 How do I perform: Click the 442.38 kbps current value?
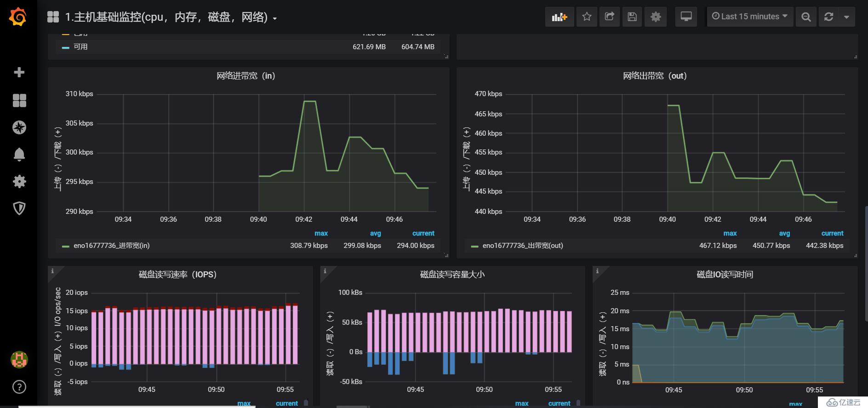(x=825, y=246)
